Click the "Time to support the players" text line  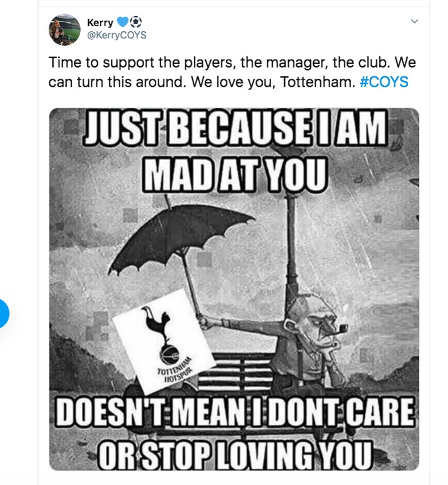[168, 63]
